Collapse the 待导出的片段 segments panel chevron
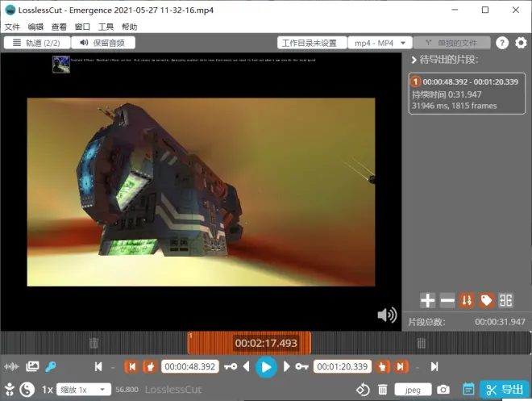 [414, 60]
